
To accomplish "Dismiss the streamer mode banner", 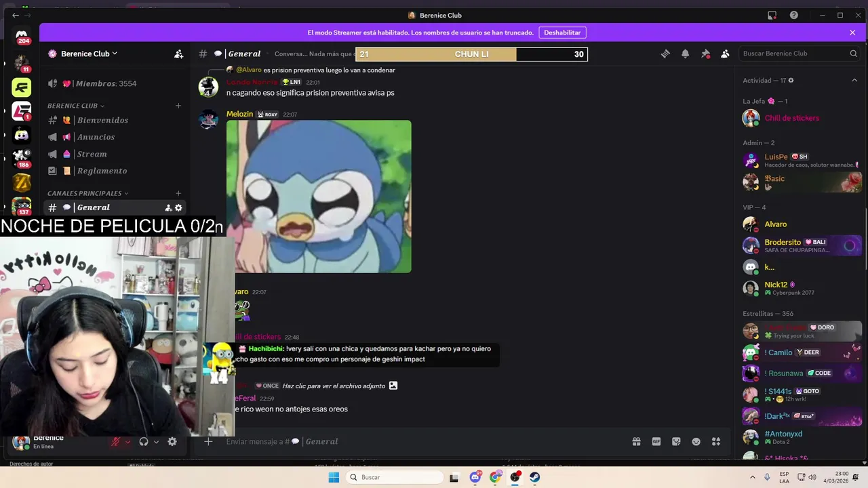I will (x=852, y=33).
